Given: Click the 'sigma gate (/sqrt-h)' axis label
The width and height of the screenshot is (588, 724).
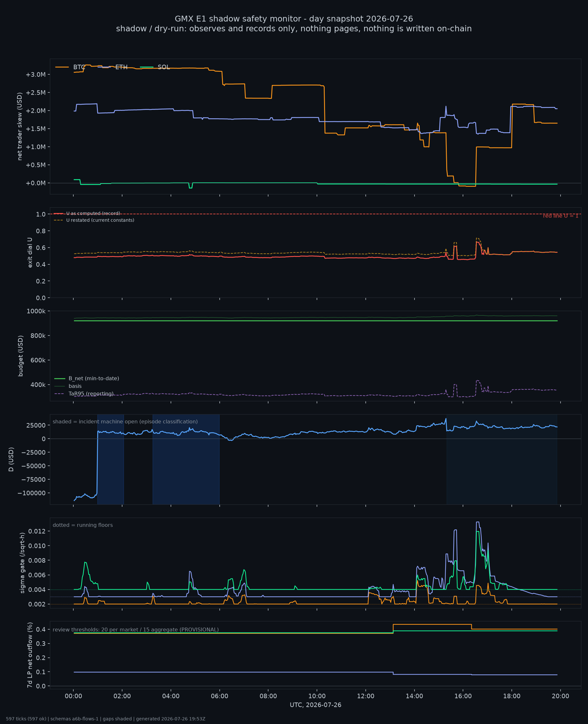Looking at the screenshot, I should (x=23, y=563).
